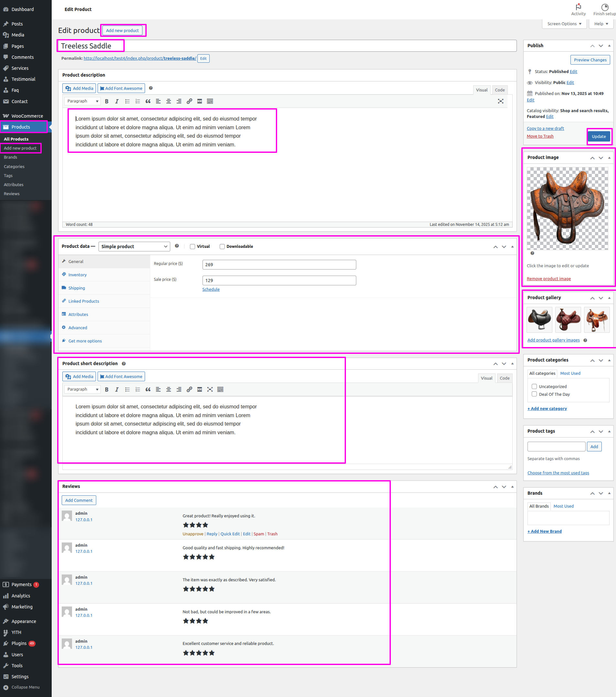Click Italic icon in short description toolbar
Viewport: 616px width, 697px height.
(x=117, y=389)
